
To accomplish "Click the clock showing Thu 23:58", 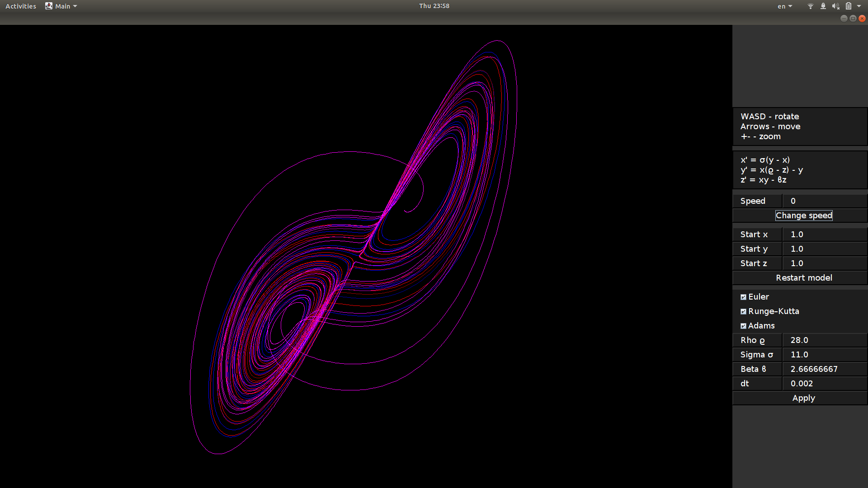I will (434, 6).
